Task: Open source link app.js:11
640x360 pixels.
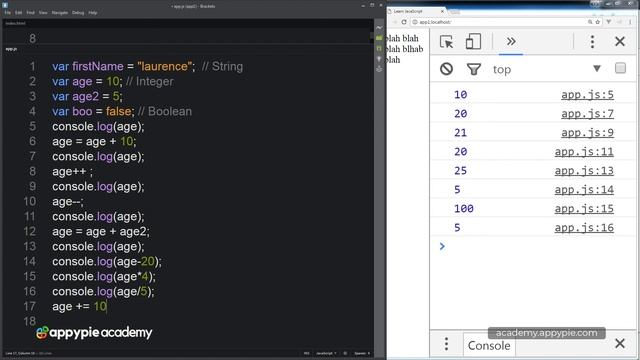Action: (x=584, y=152)
